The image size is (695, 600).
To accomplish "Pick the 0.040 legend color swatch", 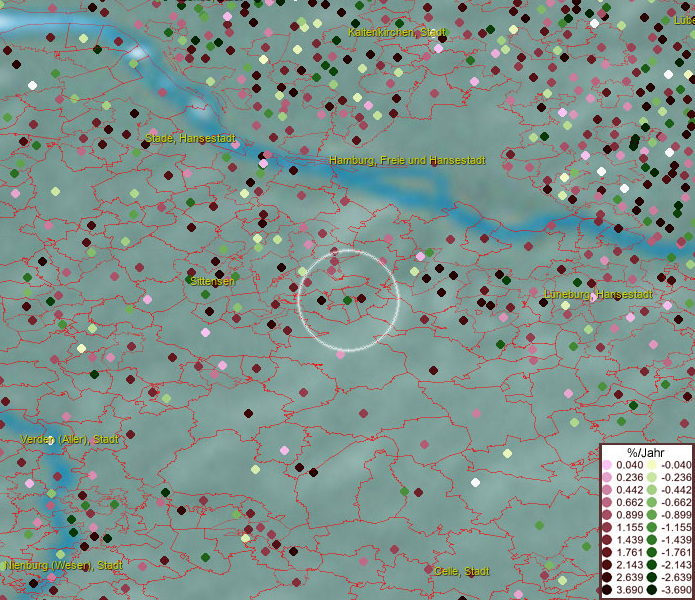I will pyautogui.click(x=607, y=465).
